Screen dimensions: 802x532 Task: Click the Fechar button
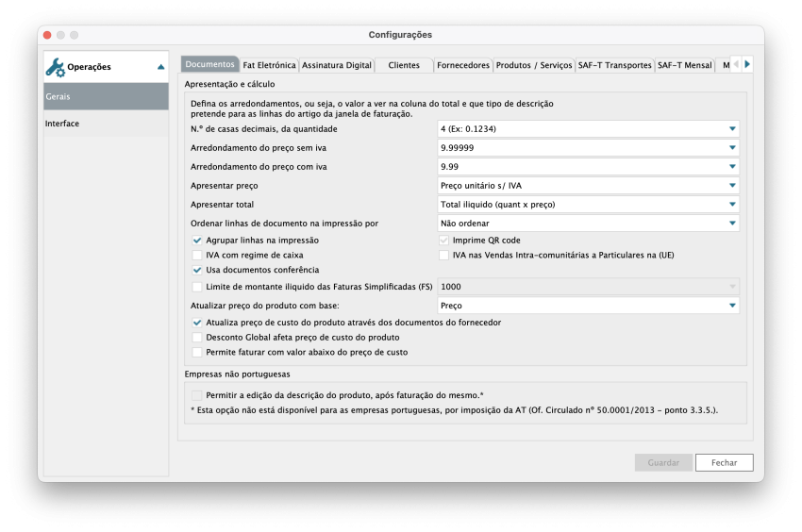724,462
